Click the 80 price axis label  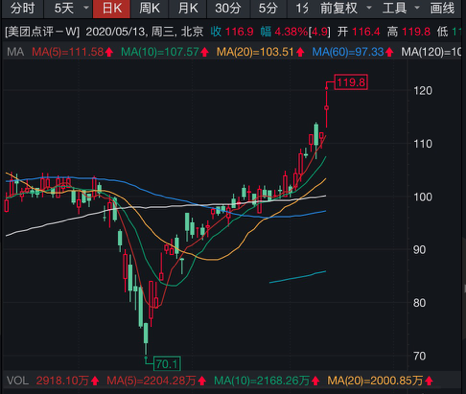[419, 303]
